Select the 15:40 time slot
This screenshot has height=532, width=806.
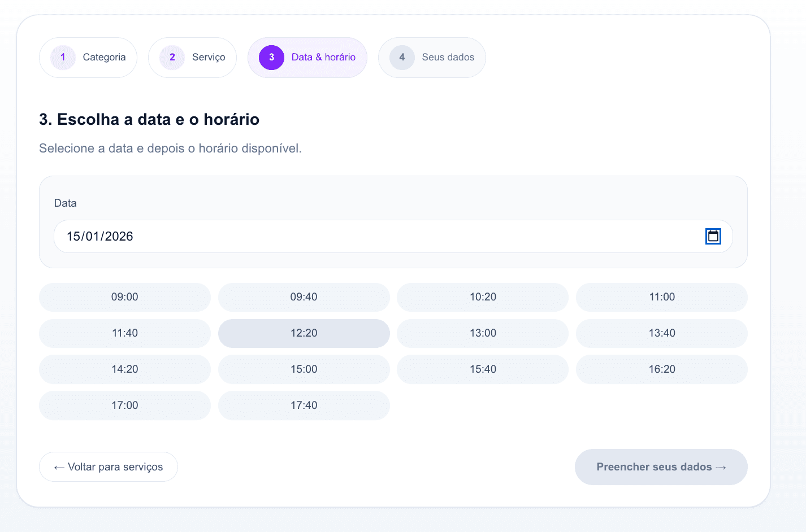(482, 369)
